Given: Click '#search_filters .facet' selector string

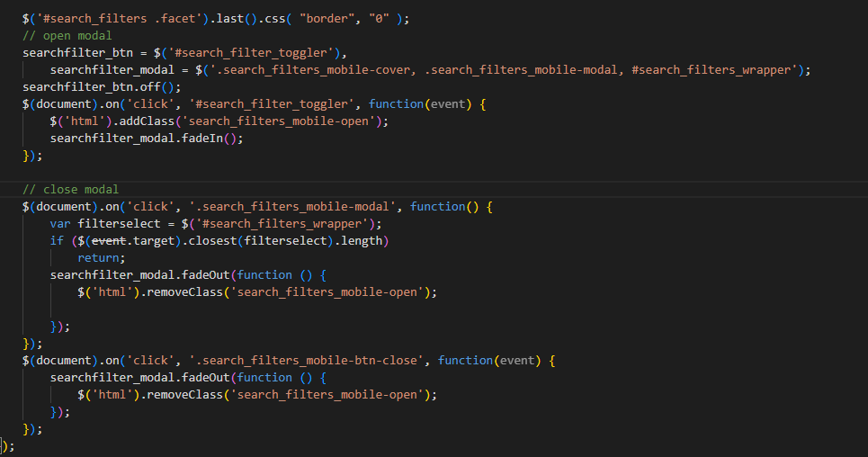Looking at the screenshot, I should [x=119, y=19].
